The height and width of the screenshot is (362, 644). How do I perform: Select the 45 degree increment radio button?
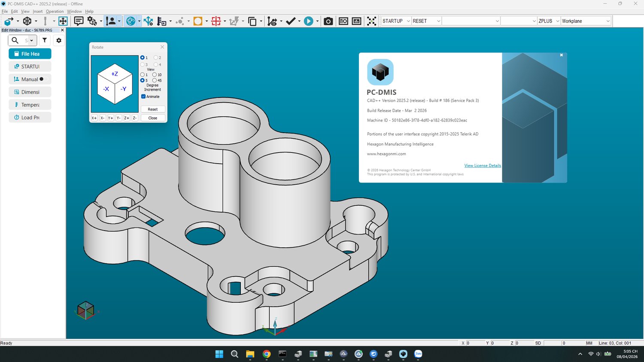coord(155,80)
